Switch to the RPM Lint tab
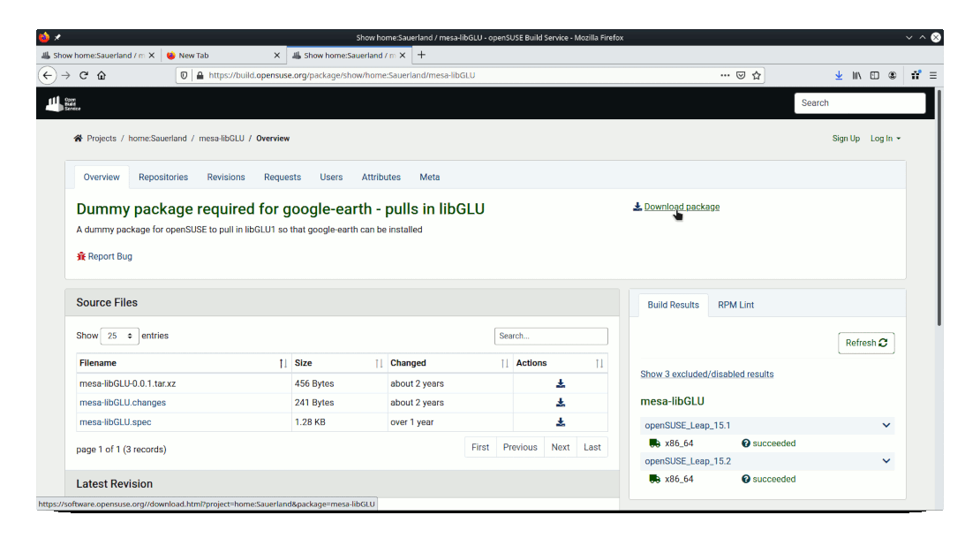980x553 pixels. (736, 304)
